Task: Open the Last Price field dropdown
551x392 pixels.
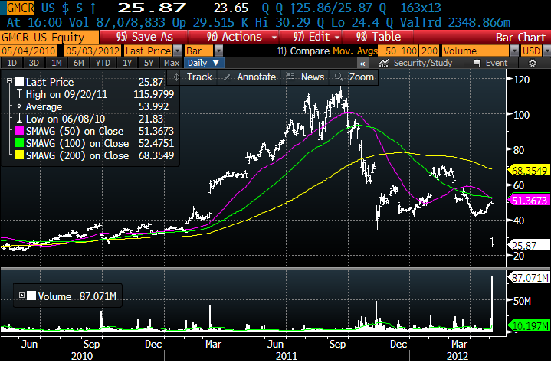Action: point(178,51)
